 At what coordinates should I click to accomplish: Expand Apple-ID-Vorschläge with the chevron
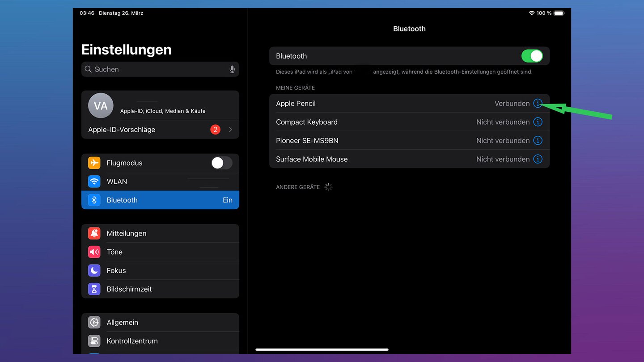[230, 130]
